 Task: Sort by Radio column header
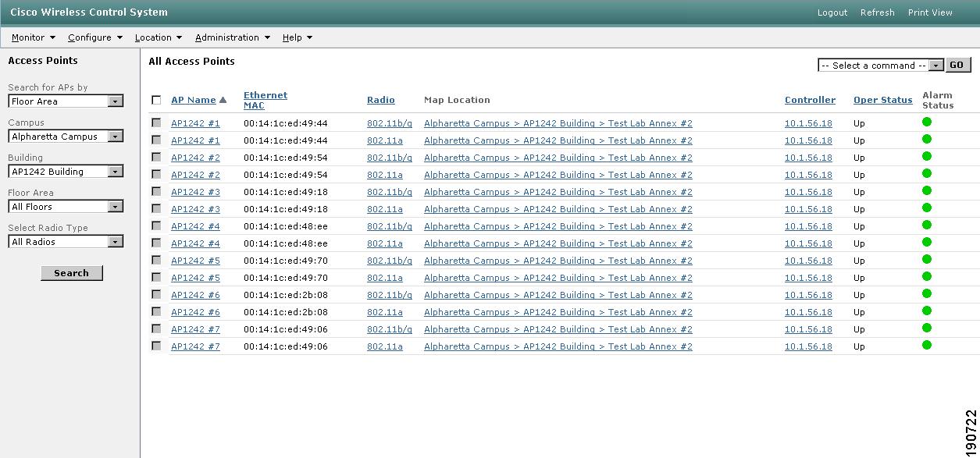pyautogui.click(x=381, y=100)
